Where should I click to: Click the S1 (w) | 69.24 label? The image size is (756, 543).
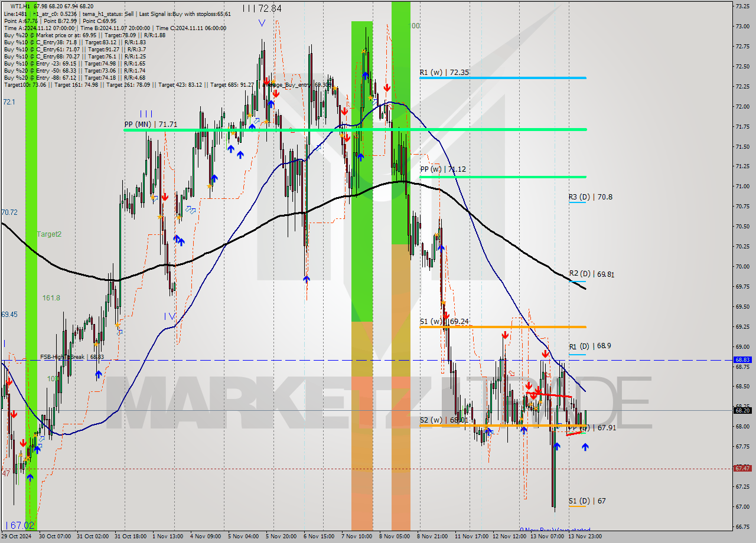(x=444, y=322)
